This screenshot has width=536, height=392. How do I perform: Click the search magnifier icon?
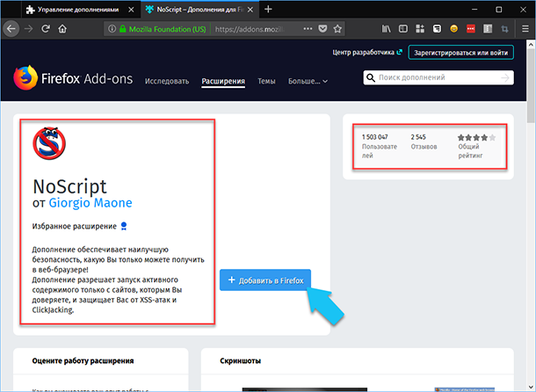pos(371,77)
